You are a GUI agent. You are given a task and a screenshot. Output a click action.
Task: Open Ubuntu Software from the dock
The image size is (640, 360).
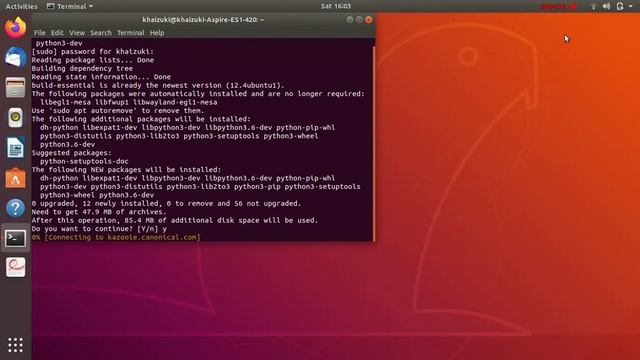coord(16,178)
